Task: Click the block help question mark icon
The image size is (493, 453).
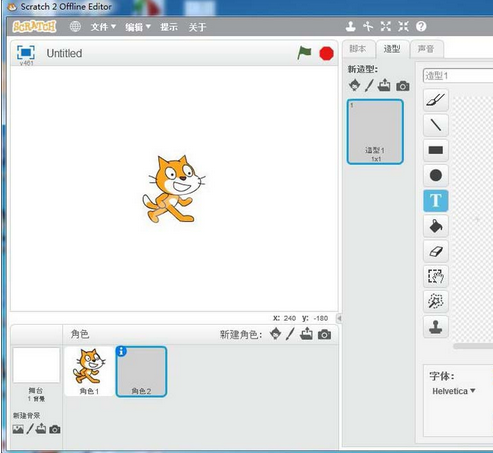Action: 421,26
